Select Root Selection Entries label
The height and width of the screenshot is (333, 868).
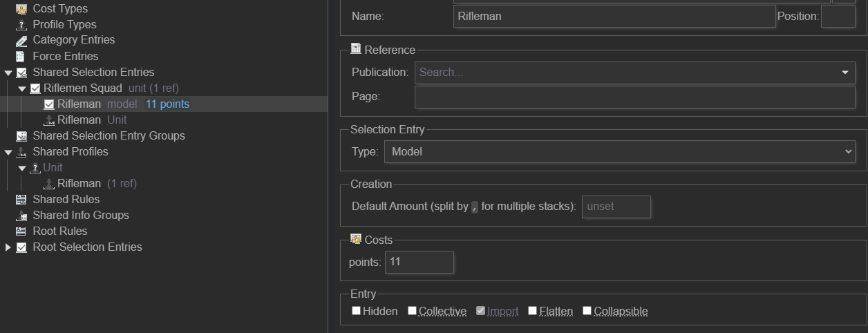pyautogui.click(x=88, y=247)
